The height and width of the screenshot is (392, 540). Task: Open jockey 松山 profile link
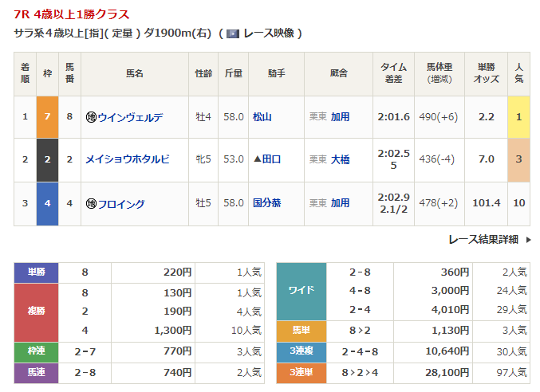click(x=262, y=117)
